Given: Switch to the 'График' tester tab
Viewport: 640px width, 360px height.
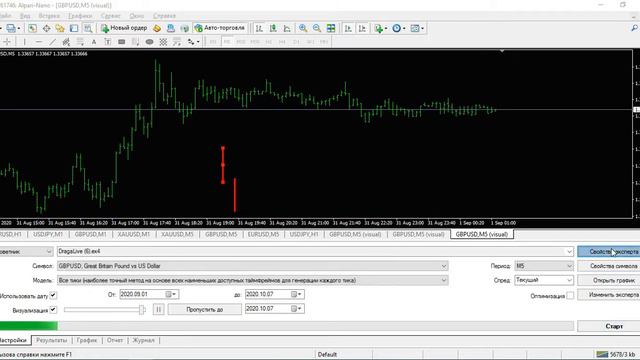Looking at the screenshot, I should pyautogui.click(x=87, y=340).
